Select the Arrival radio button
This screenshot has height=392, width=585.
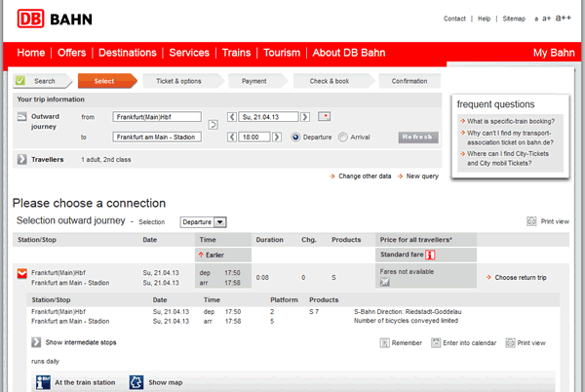pyautogui.click(x=342, y=137)
